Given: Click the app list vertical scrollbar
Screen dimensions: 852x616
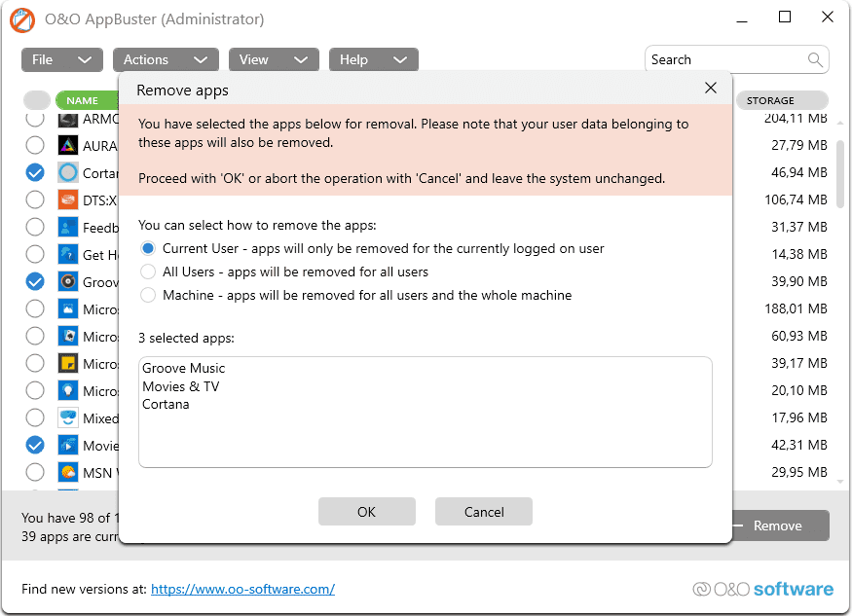Looking at the screenshot, I should point(840,175).
